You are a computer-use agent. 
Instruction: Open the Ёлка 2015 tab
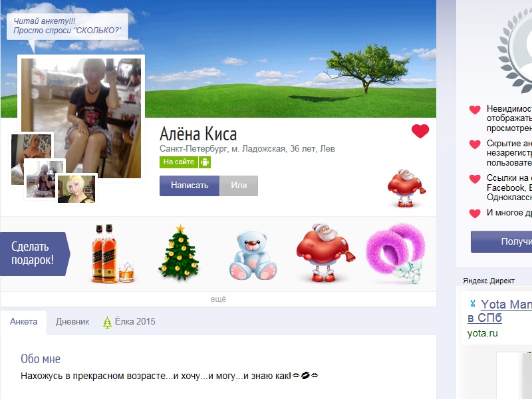tap(129, 321)
